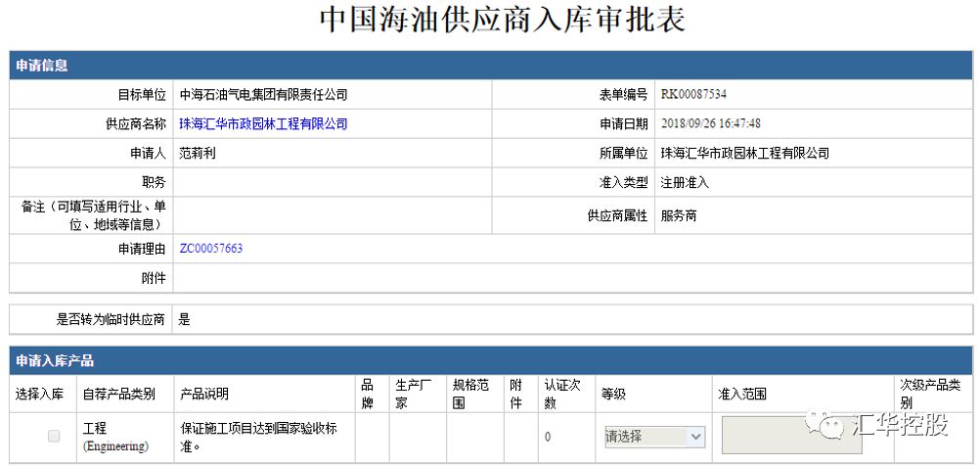
Task: Click the 认证次数 value 0
Action: 548,437
